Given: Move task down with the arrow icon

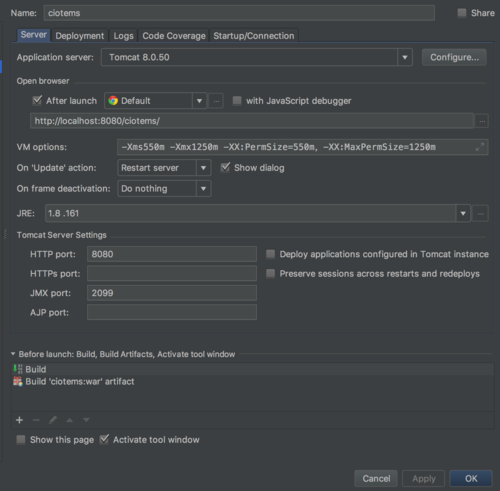Looking at the screenshot, I should click(x=86, y=420).
